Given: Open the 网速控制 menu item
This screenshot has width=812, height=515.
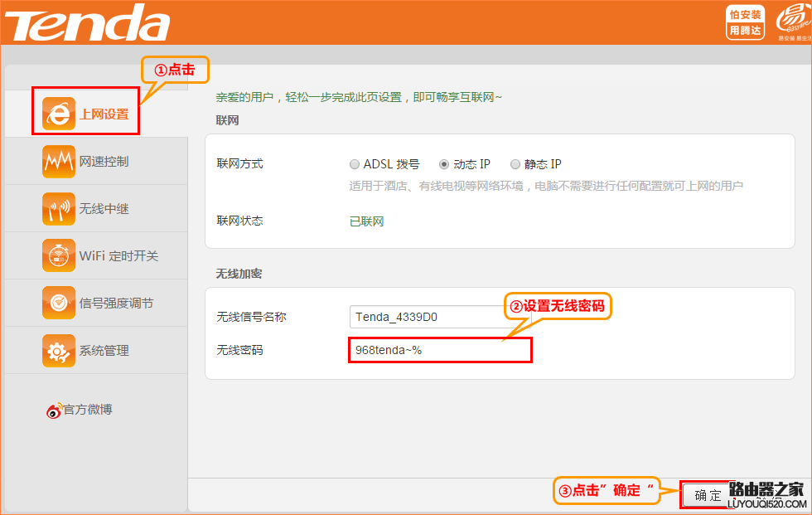Looking at the screenshot, I should click(97, 161).
